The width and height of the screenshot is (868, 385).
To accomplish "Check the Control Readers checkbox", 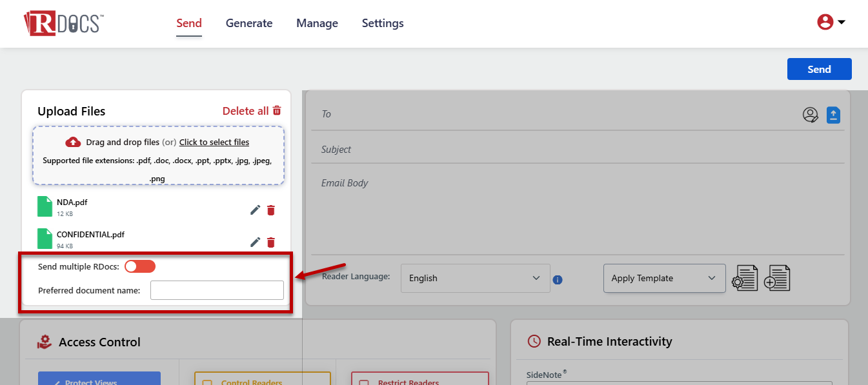I will 207,382.
